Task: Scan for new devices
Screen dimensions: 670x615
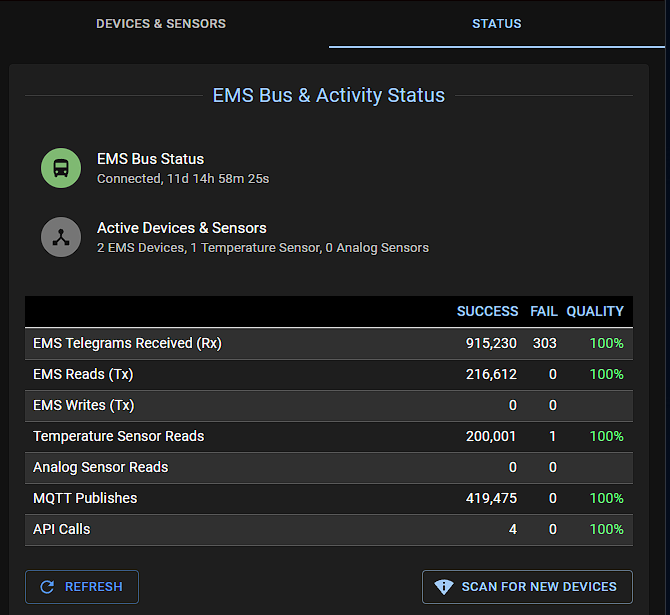Action: pyautogui.click(x=527, y=587)
